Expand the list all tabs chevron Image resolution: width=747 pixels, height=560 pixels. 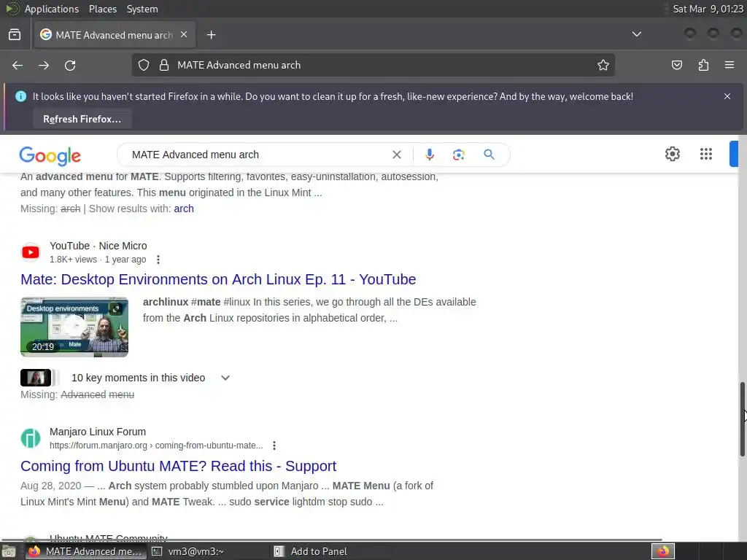(636, 34)
